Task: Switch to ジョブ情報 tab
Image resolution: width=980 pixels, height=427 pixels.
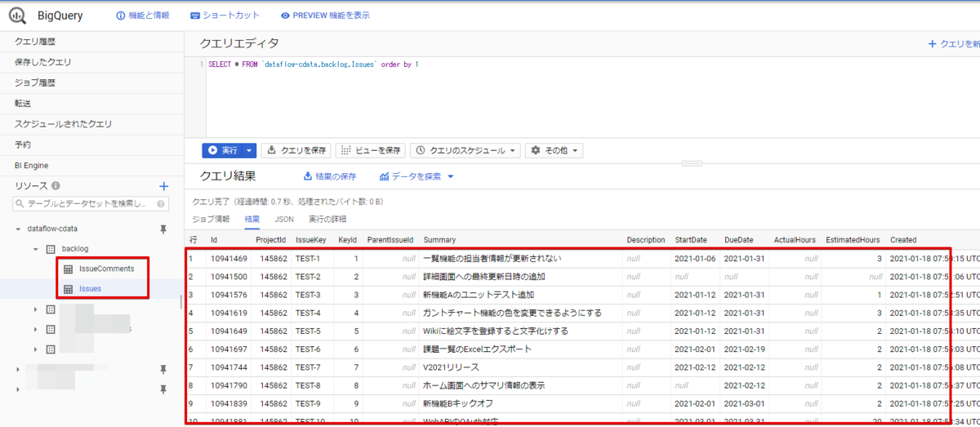Action: 211,220
